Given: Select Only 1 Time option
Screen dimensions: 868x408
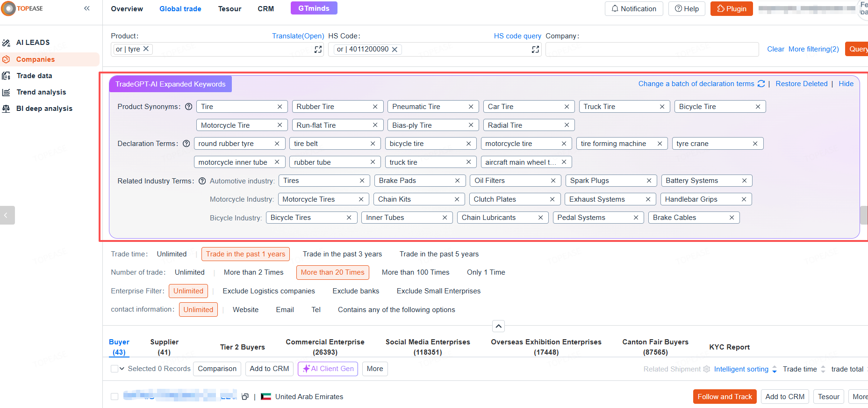Looking at the screenshot, I should (486, 272).
